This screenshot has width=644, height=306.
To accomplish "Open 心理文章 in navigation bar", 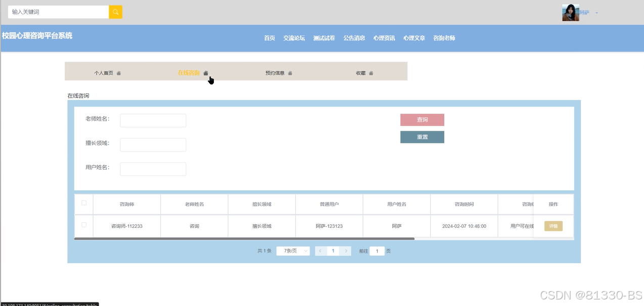I will [x=415, y=38].
